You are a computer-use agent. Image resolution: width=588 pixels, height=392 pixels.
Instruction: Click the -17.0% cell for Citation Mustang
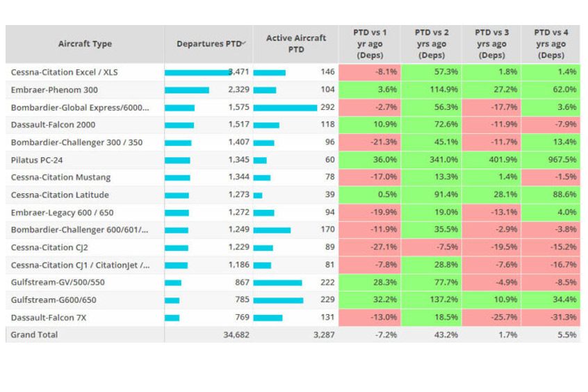click(x=370, y=177)
